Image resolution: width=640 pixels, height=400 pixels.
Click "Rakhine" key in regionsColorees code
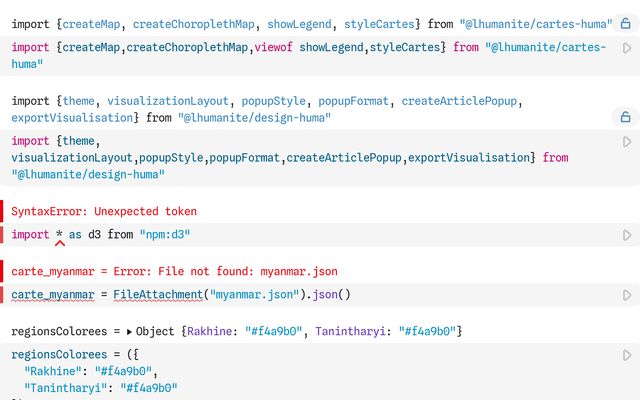pos(53,371)
